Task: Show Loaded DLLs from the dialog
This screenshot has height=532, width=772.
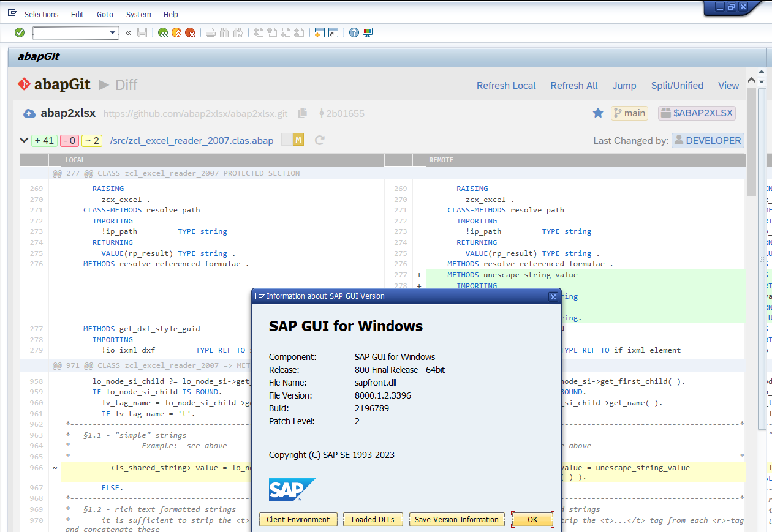Action: coord(373,519)
